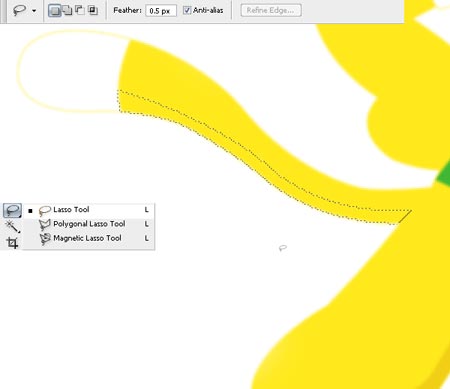This screenshot has height=389, width=450.
Task: Choose Polygonal Lasso Tool from flyout
Action: [89, 224]
